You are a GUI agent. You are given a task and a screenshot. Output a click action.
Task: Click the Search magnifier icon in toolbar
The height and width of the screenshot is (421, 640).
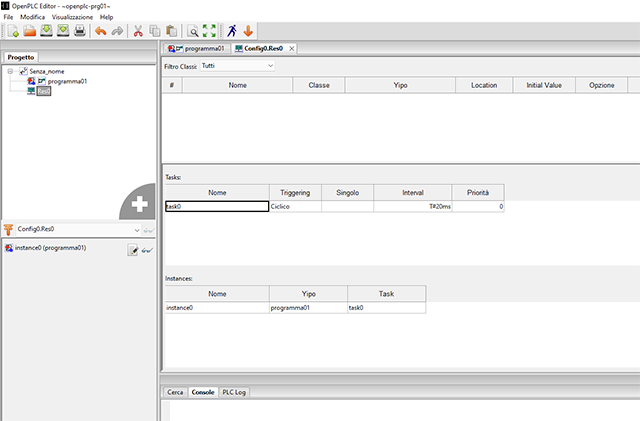click(x=194, y=32)
